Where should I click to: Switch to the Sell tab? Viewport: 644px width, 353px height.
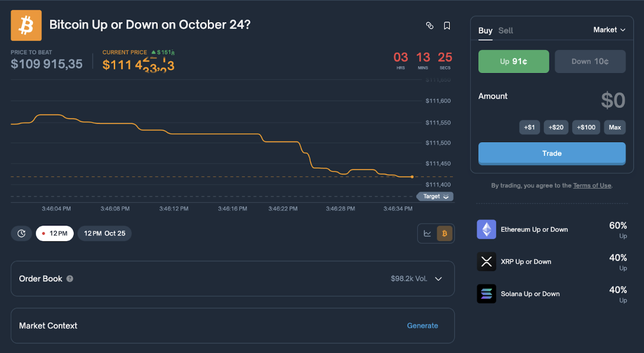click(x=505, y=30)
